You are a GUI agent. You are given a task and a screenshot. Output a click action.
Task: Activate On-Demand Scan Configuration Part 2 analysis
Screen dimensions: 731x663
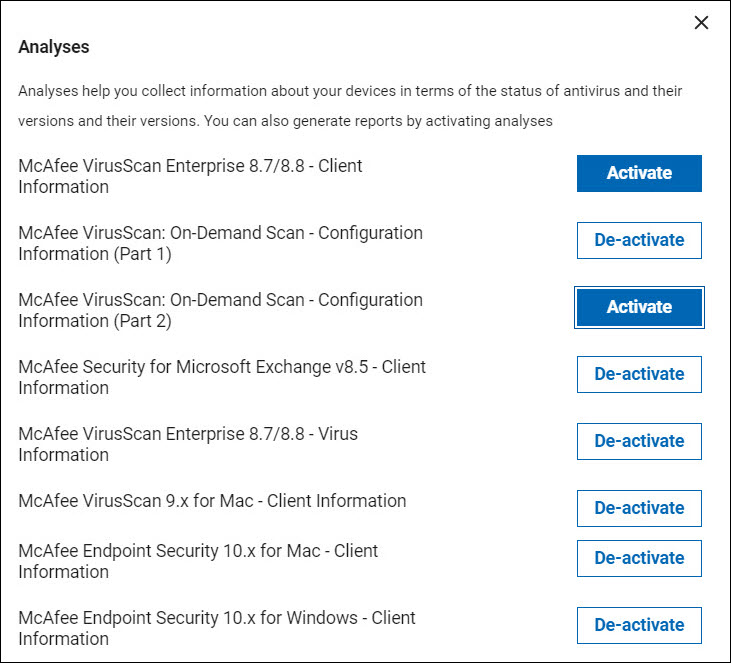[x=639, y=307]
